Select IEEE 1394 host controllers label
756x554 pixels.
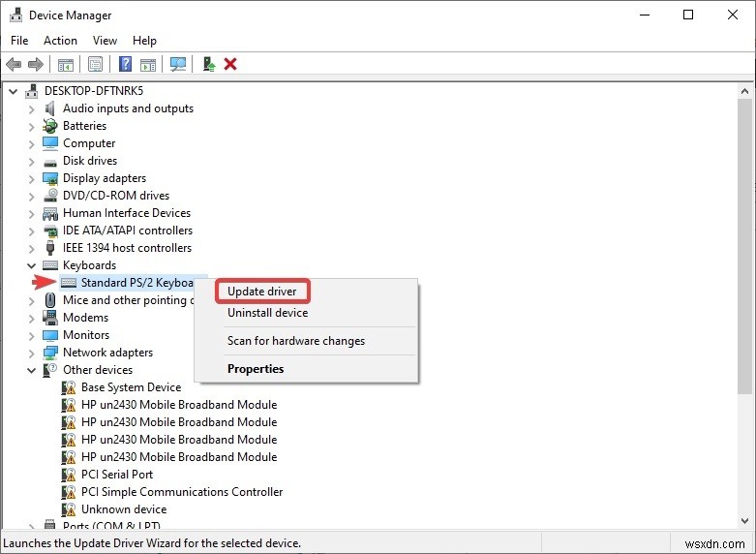pos(127,248)
